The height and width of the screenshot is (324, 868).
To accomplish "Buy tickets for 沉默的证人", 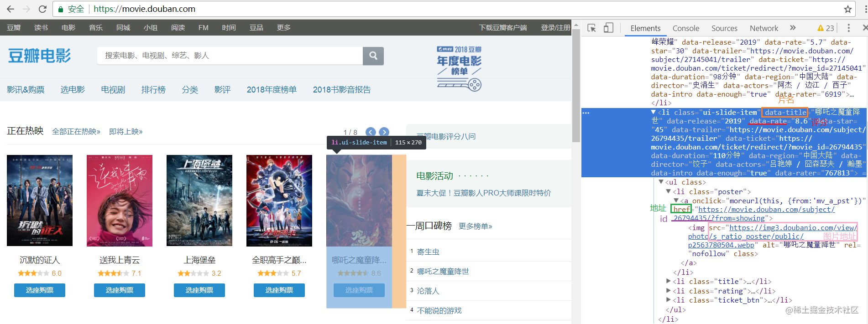I will 40,290.
